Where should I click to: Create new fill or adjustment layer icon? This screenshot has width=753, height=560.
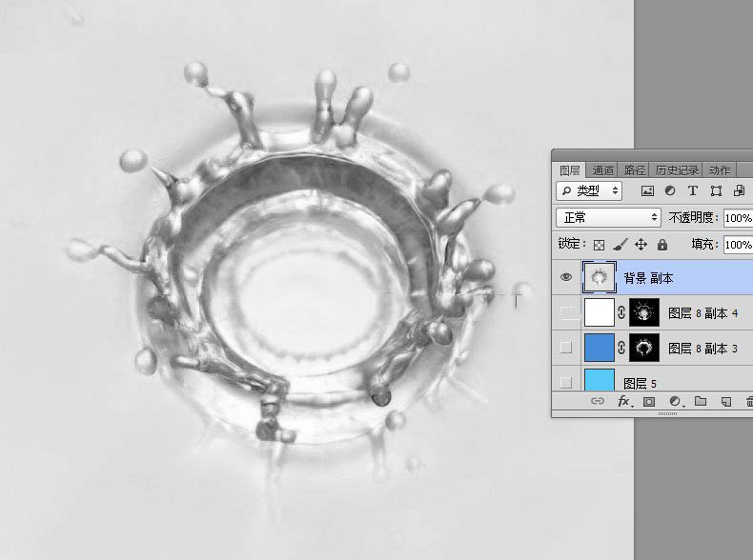[x=675, y=402]
